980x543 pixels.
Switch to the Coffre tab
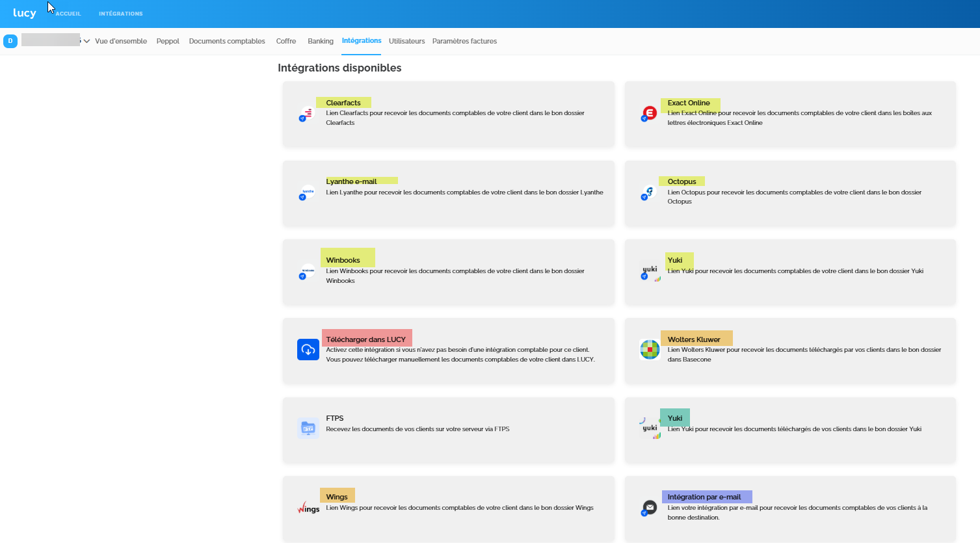[286, 41]
